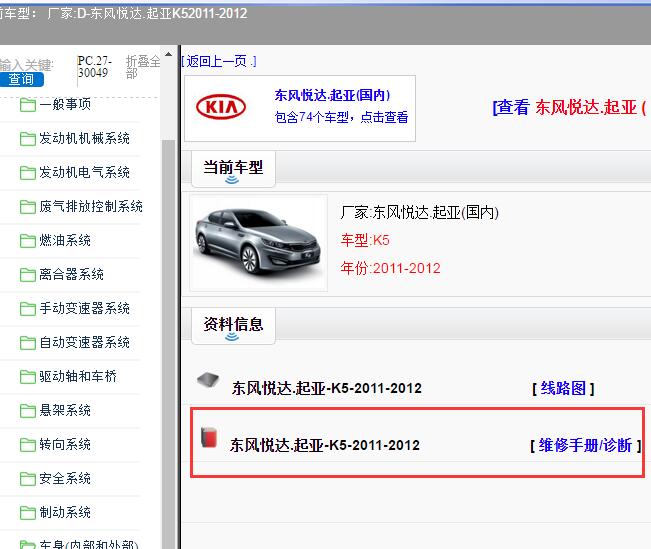Select 自动变速器系统 tree entry

point(84,343)
